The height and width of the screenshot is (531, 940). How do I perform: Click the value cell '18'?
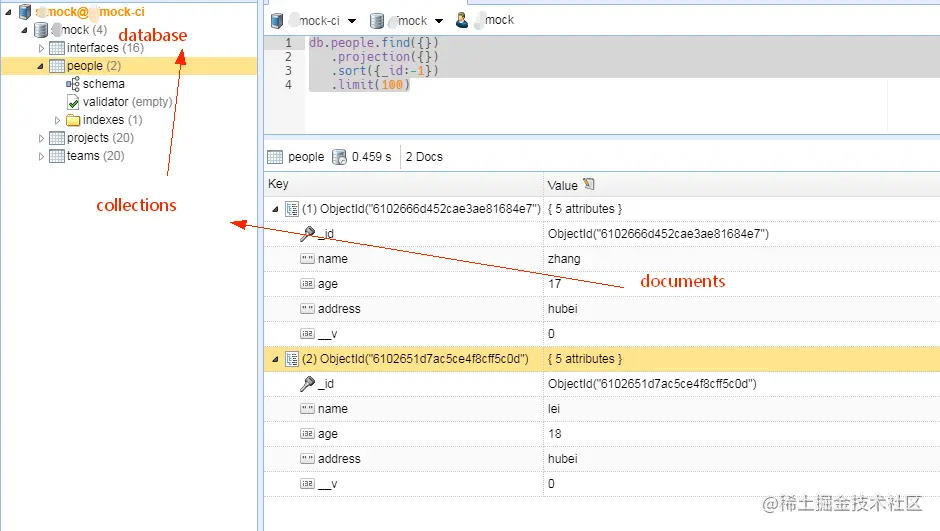click(x=555, y=433)
